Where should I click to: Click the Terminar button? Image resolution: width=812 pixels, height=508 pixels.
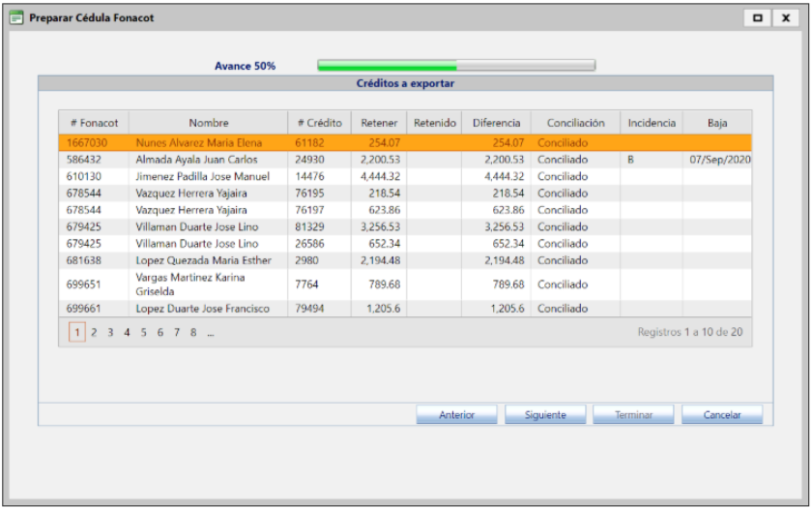(633, 415)
